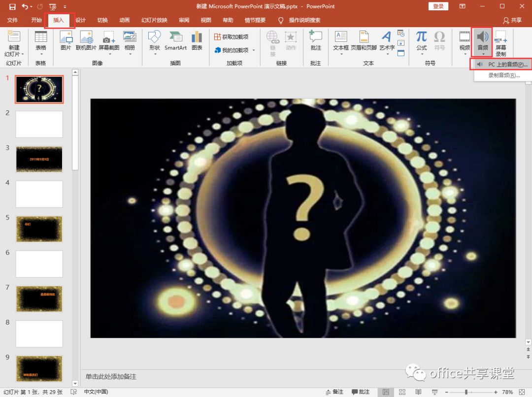
Task: Click the notes area 单击此处添加备注
Action: 111,377
